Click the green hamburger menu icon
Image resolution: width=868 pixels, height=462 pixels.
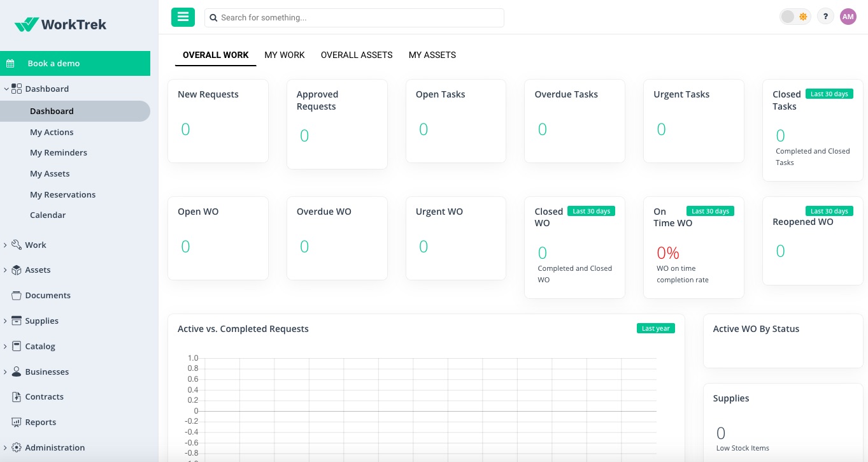(183, 17)
